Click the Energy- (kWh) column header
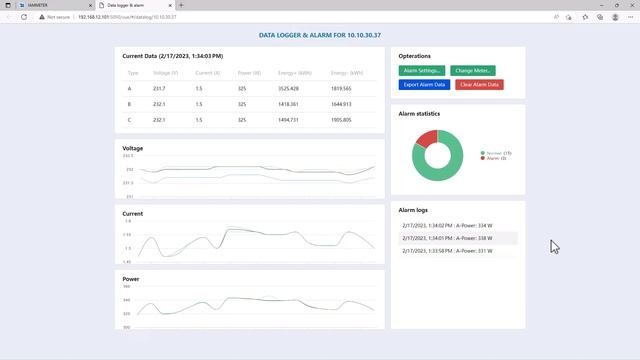 (x=347, y=73)
